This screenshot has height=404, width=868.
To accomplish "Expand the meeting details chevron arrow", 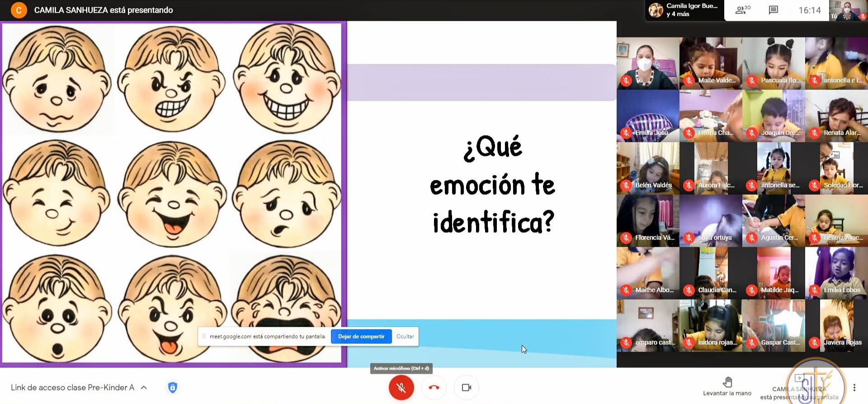I will (x=144, y=387).
